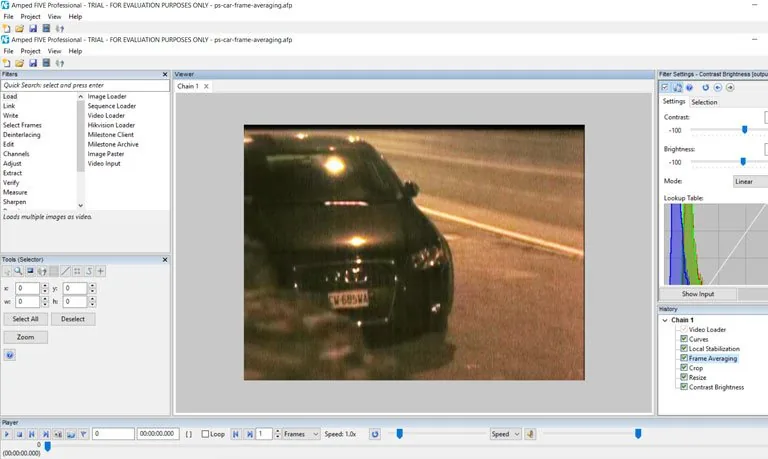This screenshot has height=459, width=768.
Task: Toggle the Contrast Brightness filter checkbox
Action: pos(684,387)
